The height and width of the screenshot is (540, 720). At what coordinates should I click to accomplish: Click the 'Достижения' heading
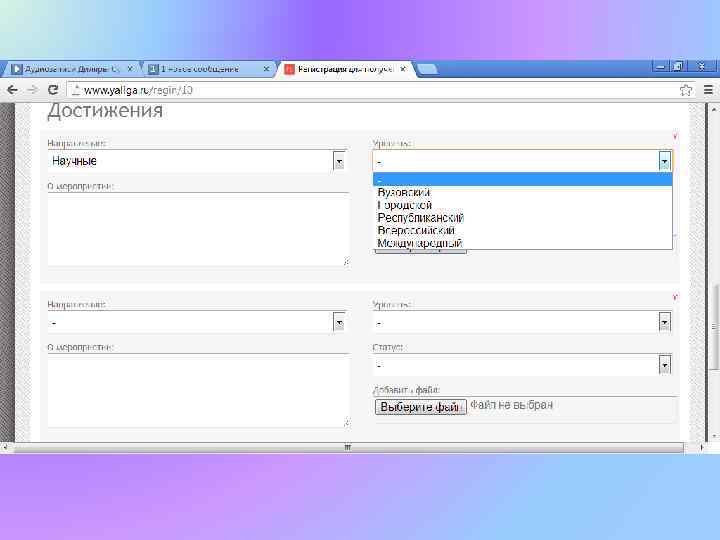tap(105, 111)
